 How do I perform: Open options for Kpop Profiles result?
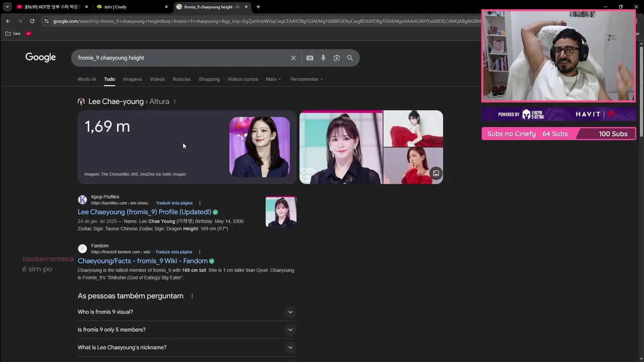pyautogui.click(x=200, y=203)
